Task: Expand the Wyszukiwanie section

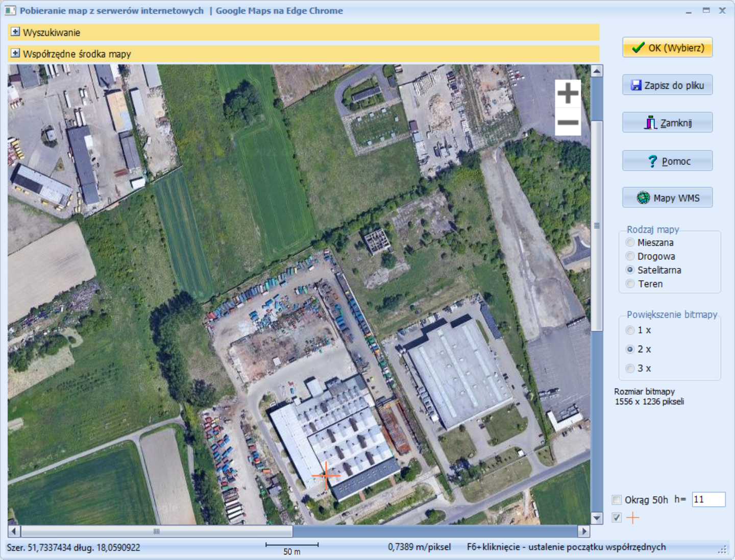Action: click(x=15, y=32)
